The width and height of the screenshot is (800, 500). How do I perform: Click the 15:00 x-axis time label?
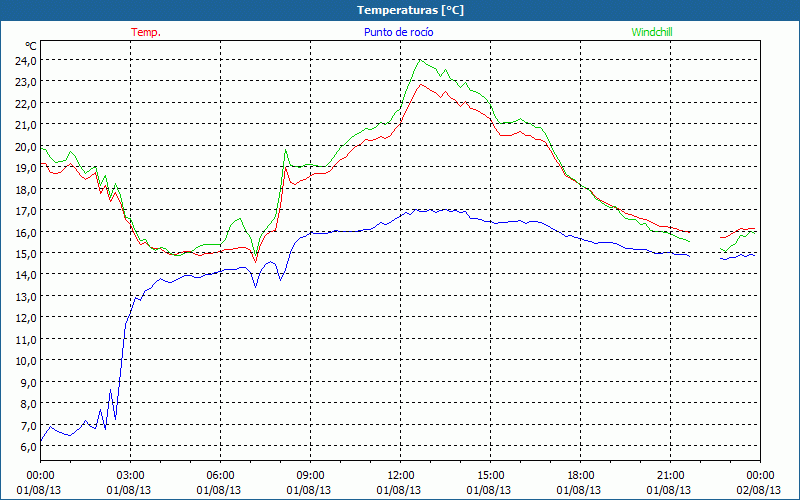[x=490, y=476]
